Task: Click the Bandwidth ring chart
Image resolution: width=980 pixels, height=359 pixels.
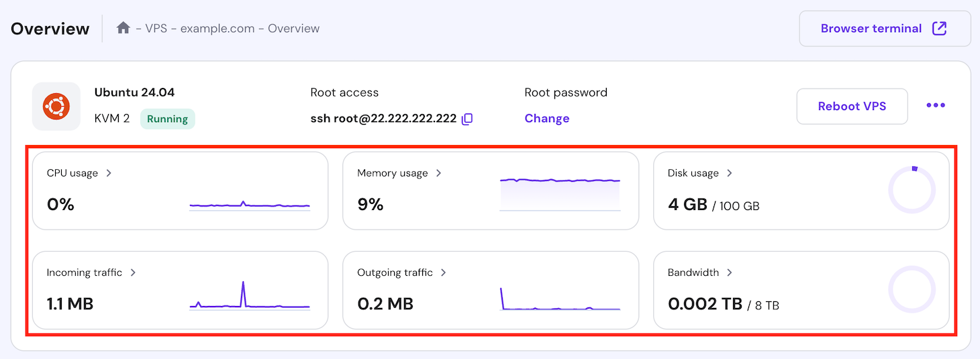Action: click(912, 290)
